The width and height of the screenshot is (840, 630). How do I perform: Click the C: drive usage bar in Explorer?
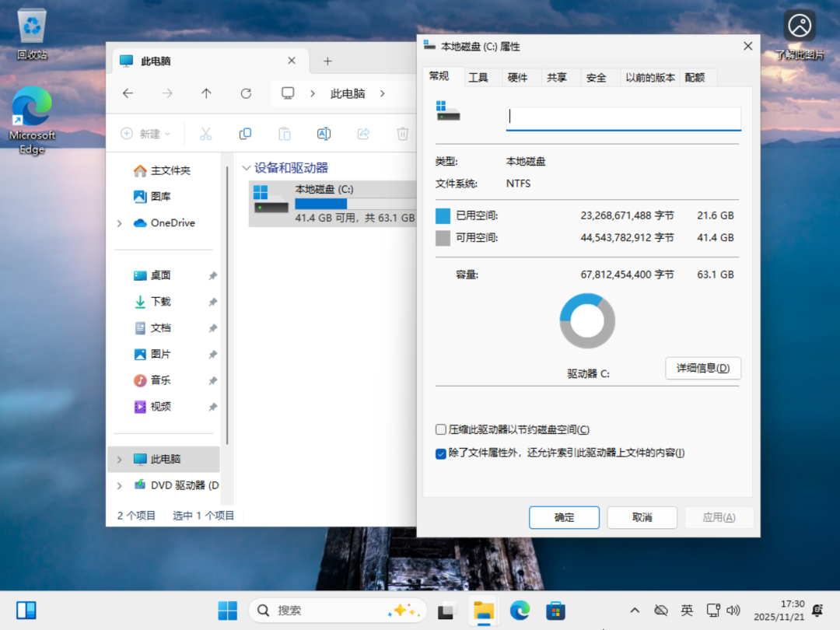click(355, 204)
